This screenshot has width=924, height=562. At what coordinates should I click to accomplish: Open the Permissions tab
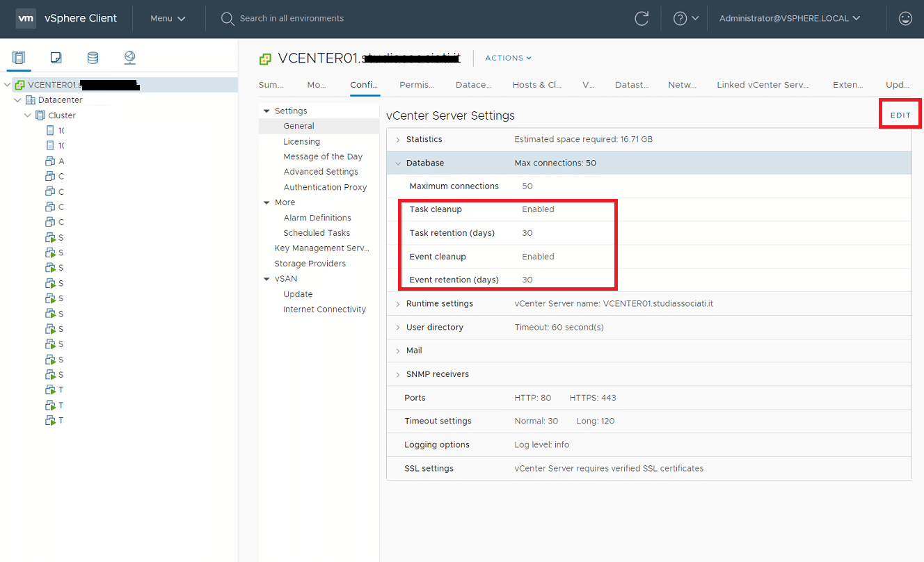417,85
